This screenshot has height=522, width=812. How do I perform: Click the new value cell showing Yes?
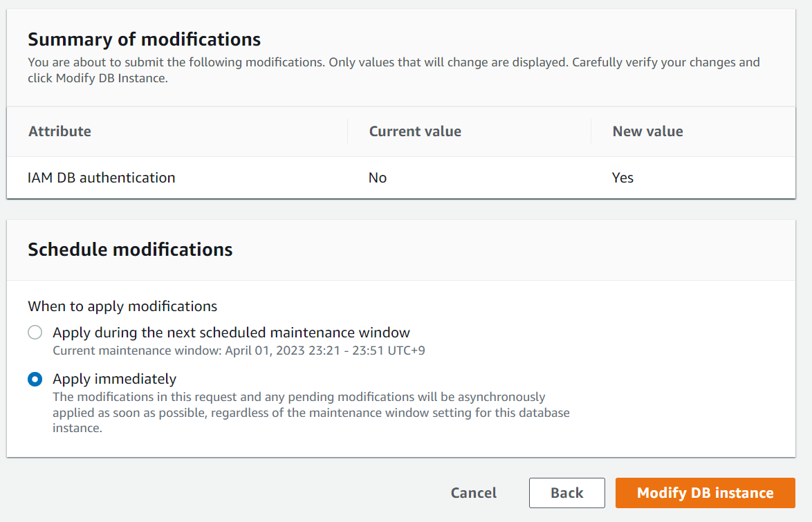[x=622, y=178]
